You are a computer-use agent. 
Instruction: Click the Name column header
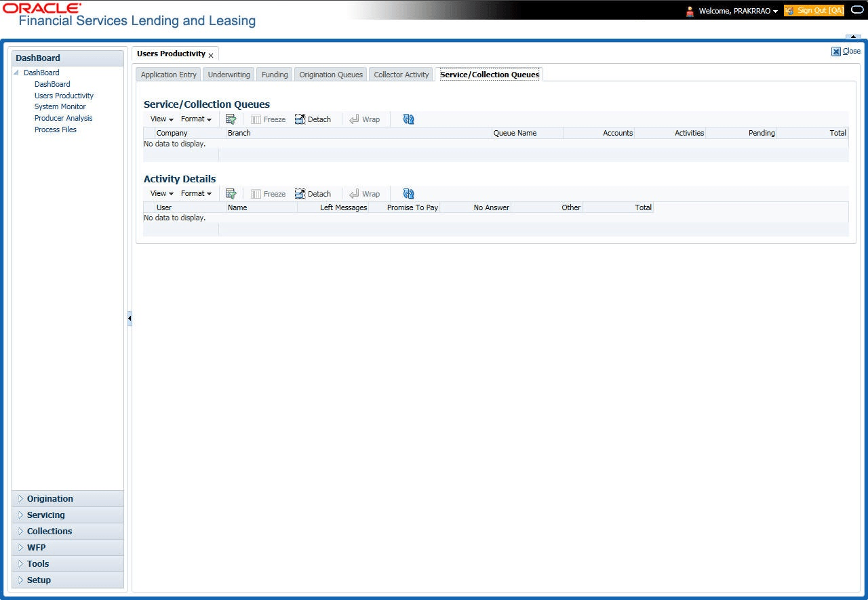[x=262, y=207]
